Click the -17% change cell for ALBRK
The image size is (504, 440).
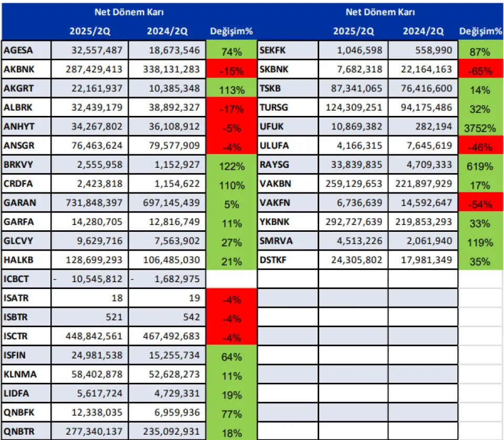pyautogui.click(x=232, y=107)
